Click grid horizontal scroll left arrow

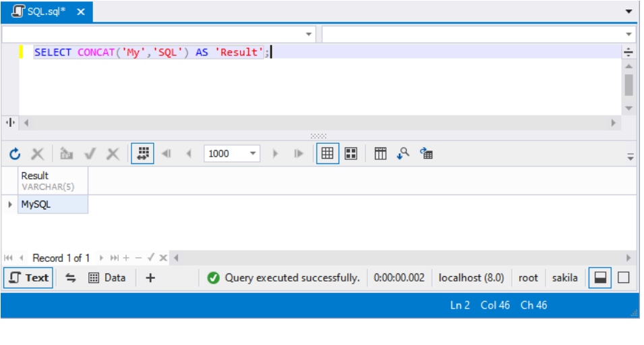click(x=176, y=258)
